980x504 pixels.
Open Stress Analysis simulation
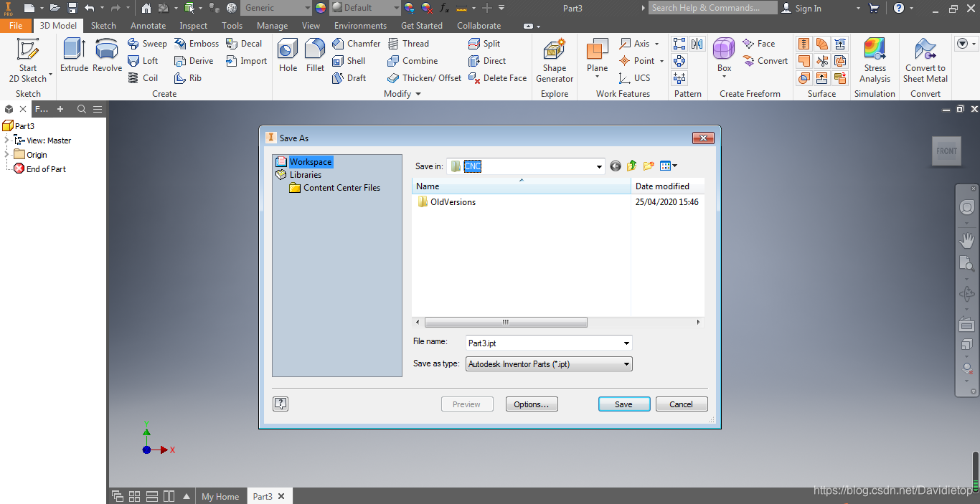coord(875,61)
